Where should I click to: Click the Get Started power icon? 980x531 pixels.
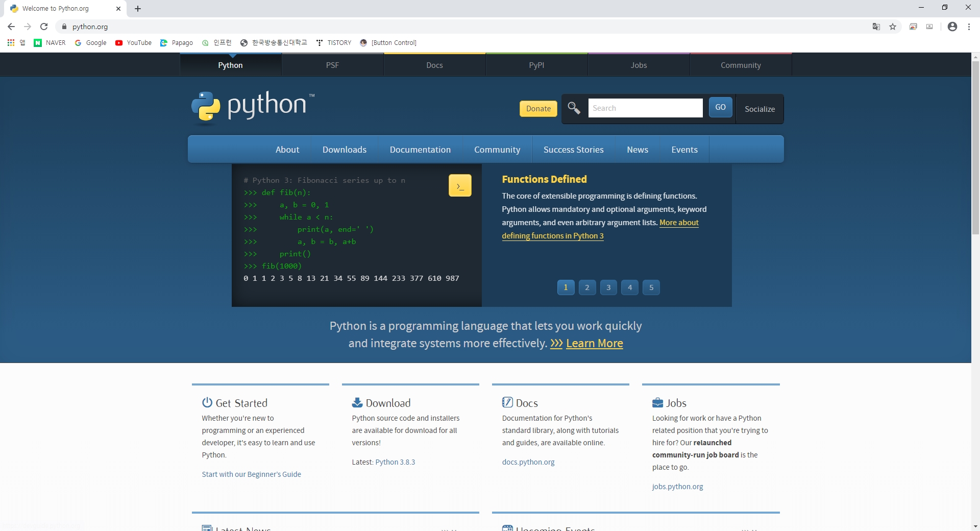click(207, 402)
